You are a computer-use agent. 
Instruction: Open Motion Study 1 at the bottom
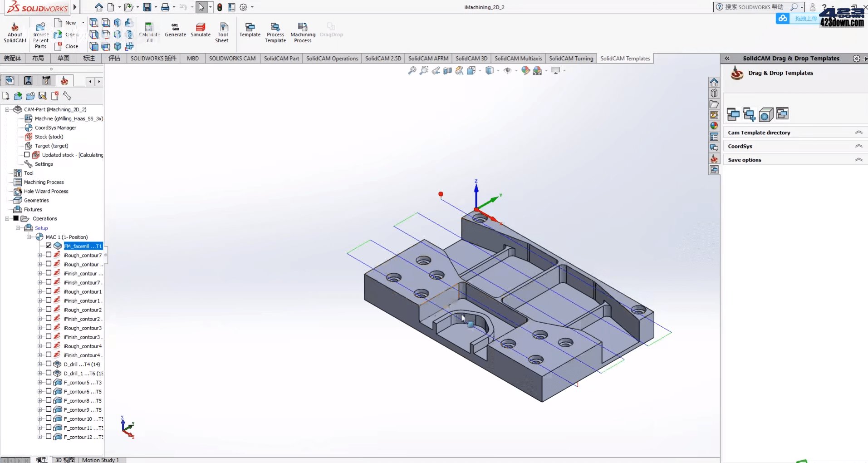101,460
